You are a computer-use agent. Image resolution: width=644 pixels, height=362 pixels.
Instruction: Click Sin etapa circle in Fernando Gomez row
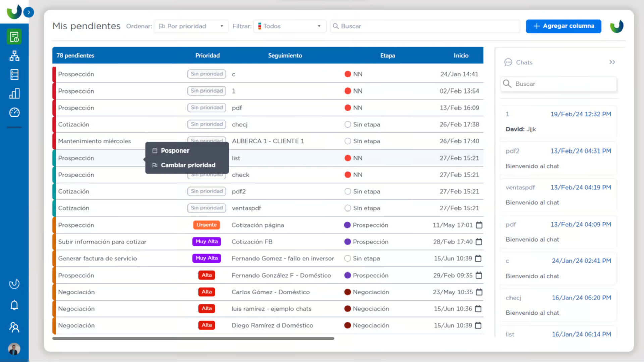coord(348,258)
